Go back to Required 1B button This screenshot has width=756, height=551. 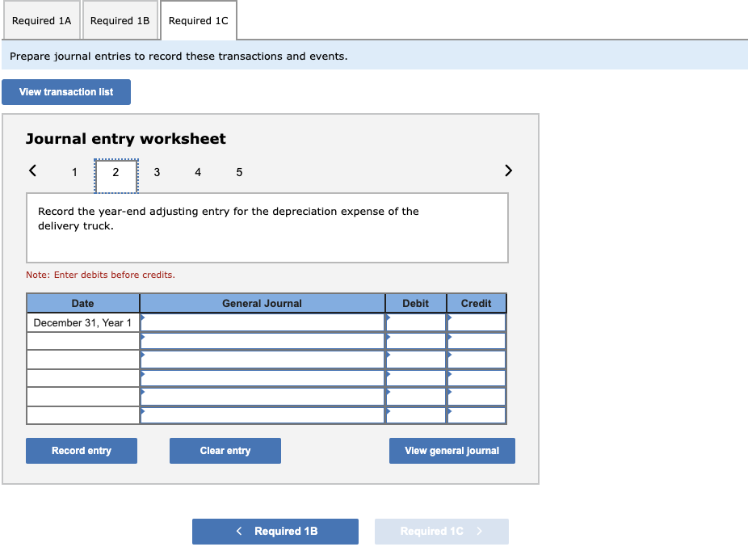pos(275,532)
